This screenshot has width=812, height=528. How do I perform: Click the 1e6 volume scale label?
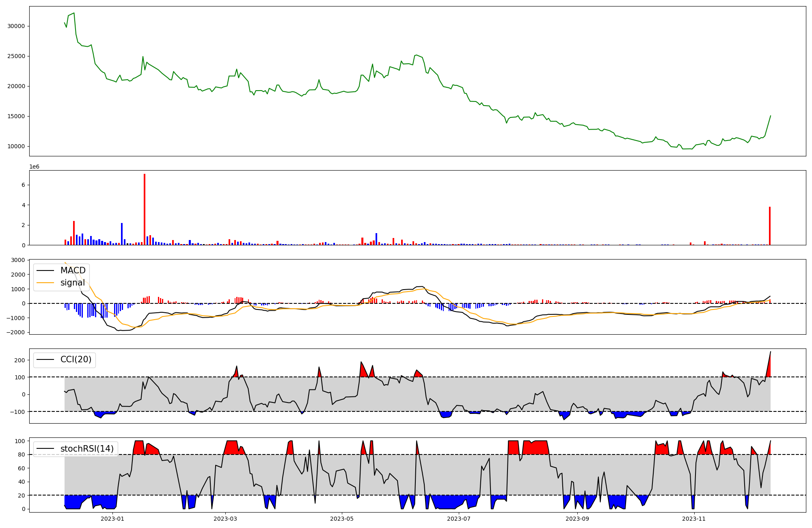pos(34,167)
